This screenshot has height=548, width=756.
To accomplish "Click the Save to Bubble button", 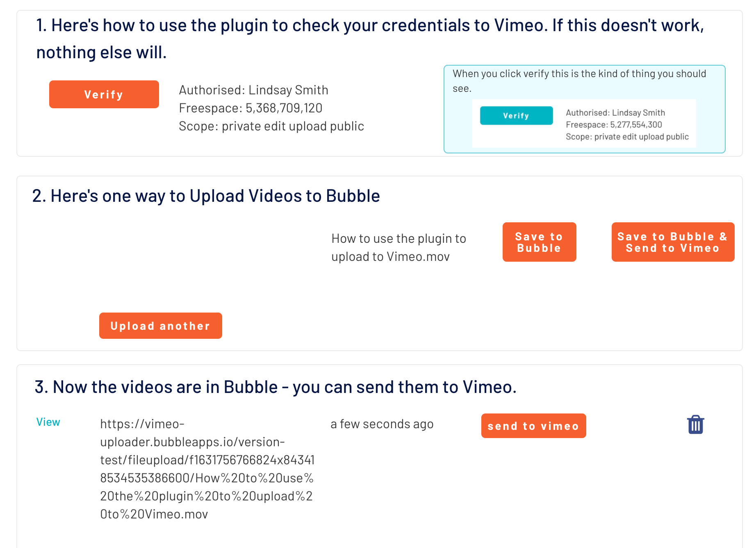I will 539,242.
